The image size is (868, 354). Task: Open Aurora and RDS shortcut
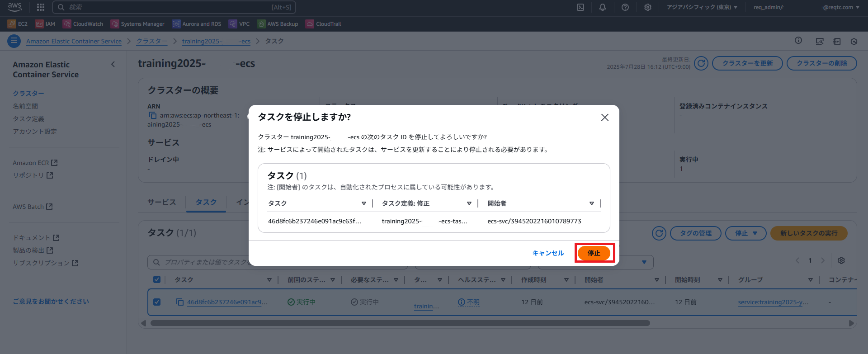[197, 24]
